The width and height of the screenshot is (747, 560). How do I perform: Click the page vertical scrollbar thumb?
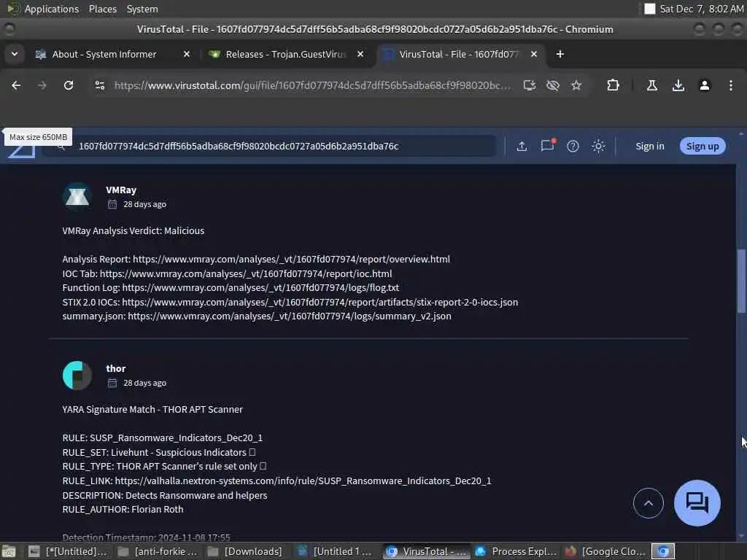click(x=741, y=281)
